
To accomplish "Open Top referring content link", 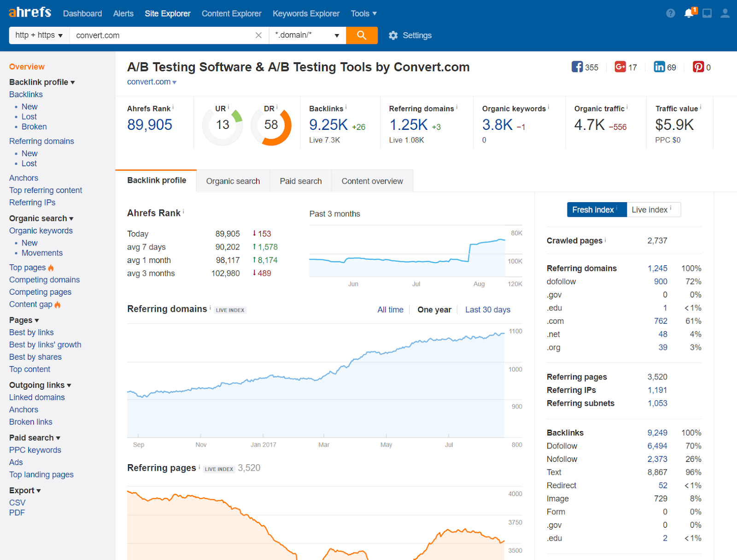I will pyautogui.click(x=46, y=190).
